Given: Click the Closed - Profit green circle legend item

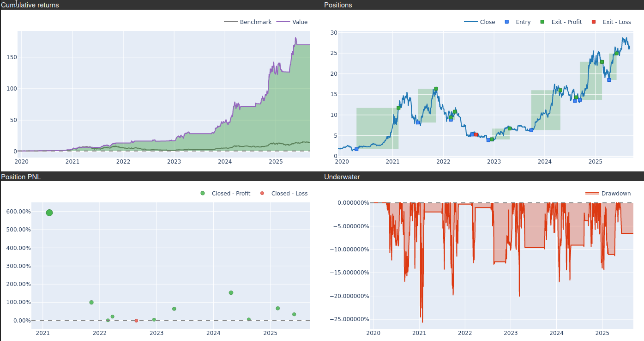Looking at the screenshot, I should (203, 194).
